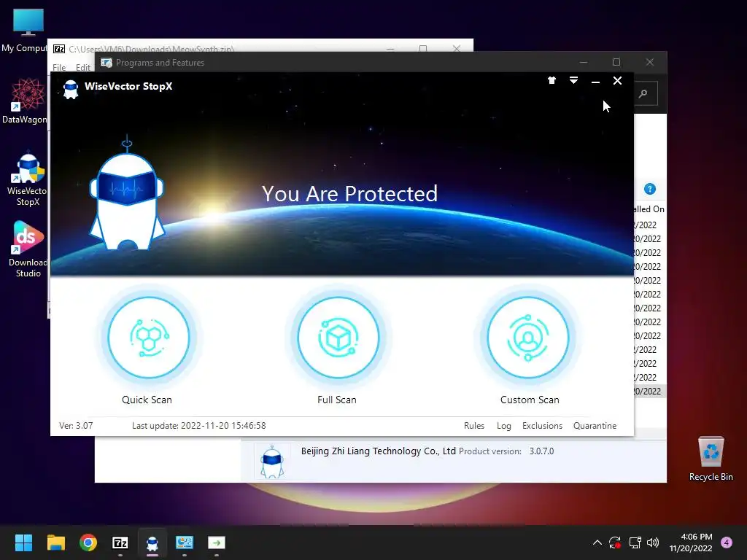
Task: Click the robot mascot image
Action: (x=127, y=192)
